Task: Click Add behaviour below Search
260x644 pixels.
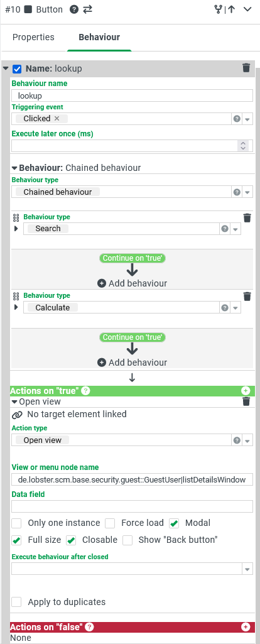Action: click(x=132, y=283)
